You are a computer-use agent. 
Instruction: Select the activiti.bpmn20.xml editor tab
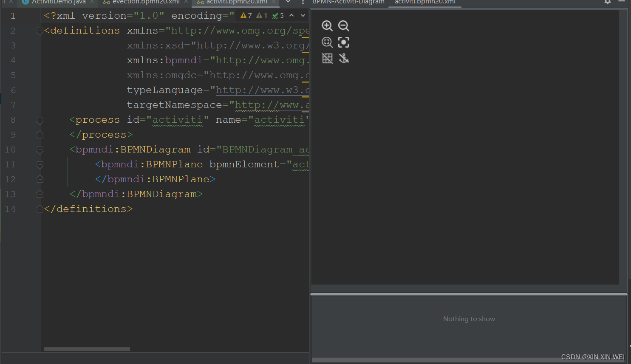tap(237, 2)
